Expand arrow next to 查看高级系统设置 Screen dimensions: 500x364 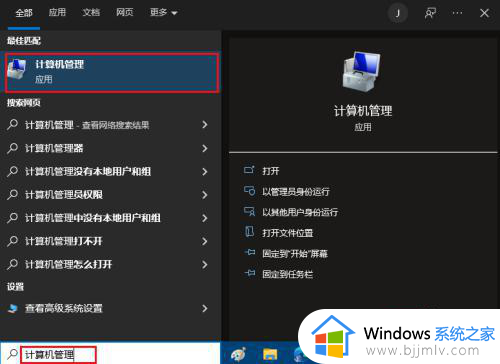205,309
